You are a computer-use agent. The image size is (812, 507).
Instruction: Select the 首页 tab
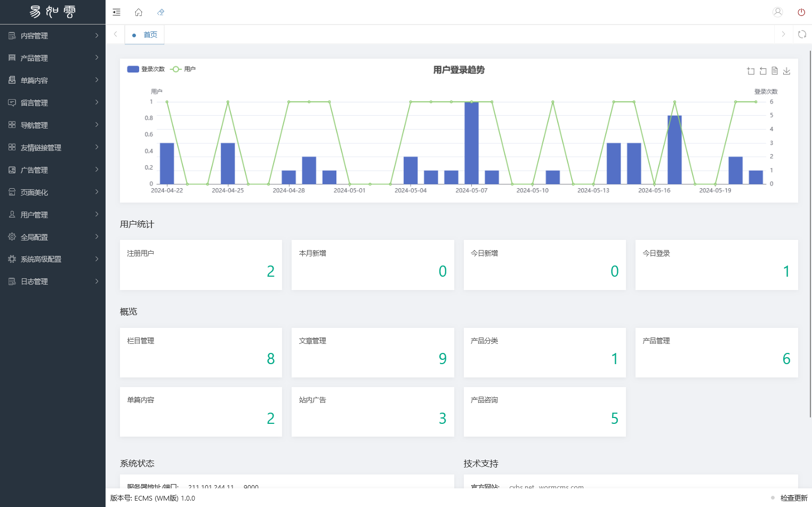click(x=144, y=35)
